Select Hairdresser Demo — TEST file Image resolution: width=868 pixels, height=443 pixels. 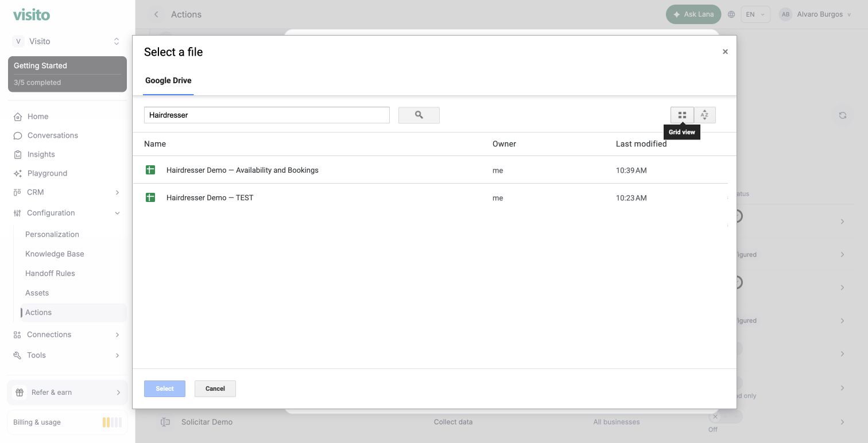coord(430,197)
